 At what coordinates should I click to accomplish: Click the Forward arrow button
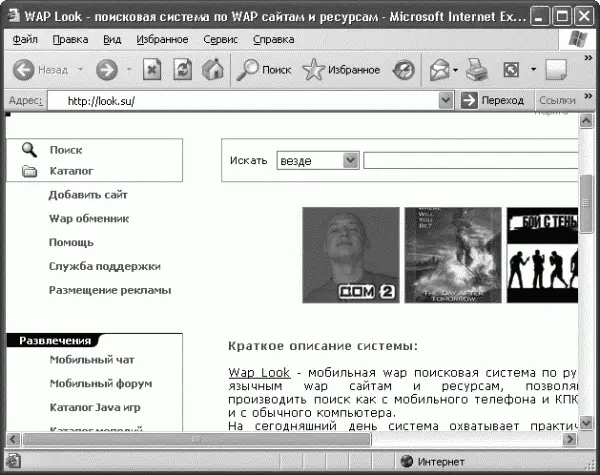tap(107, 70)
